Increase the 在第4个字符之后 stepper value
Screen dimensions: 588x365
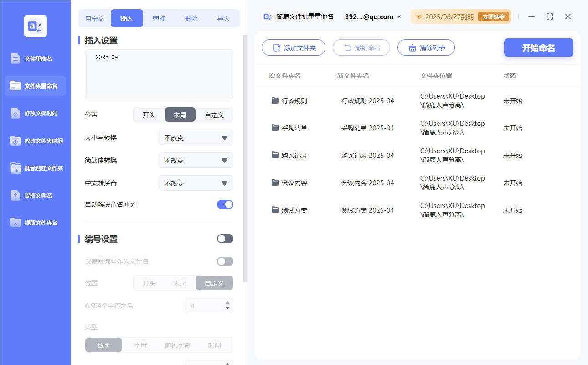point(227,303)
